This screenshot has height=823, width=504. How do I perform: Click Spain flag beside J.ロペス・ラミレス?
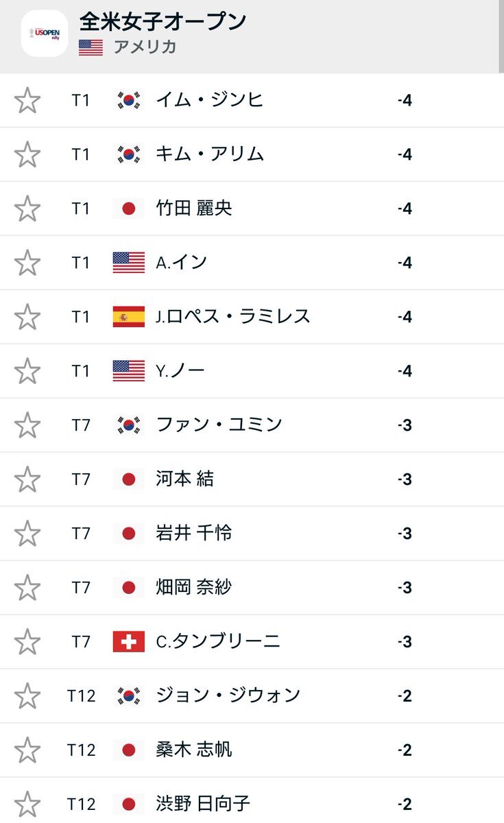tap(129, 317)
